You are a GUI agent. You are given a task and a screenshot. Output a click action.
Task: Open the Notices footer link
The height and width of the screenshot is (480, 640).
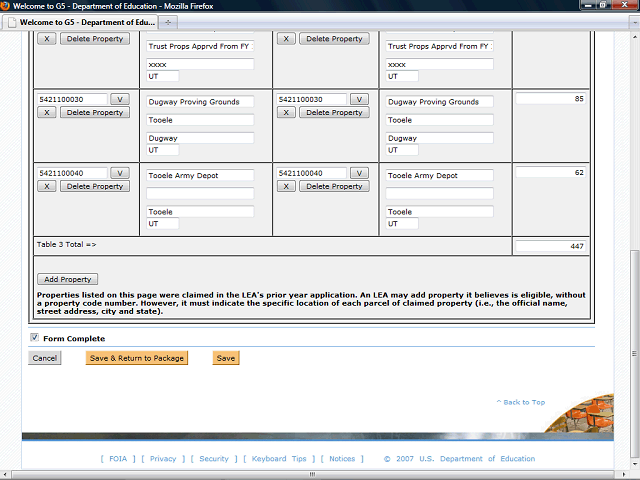pyautogui.click(x=342, y=459)
